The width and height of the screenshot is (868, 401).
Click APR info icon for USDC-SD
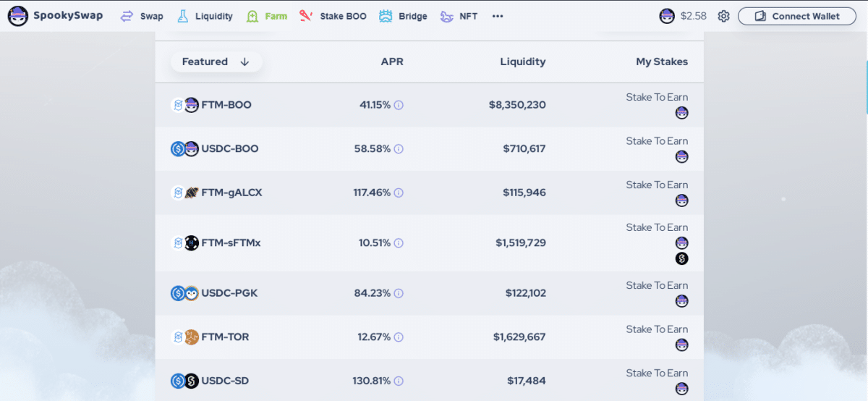click(399, 381)
